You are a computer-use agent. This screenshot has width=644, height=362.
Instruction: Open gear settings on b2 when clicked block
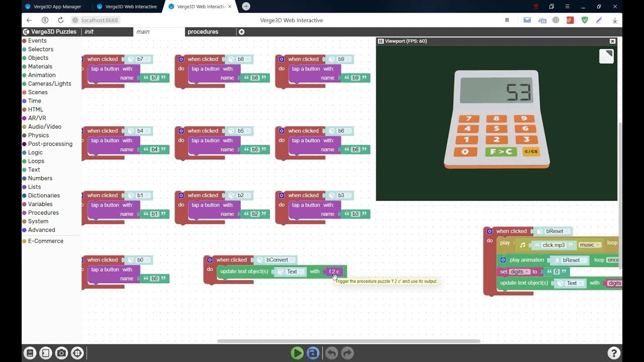[181, 195]
